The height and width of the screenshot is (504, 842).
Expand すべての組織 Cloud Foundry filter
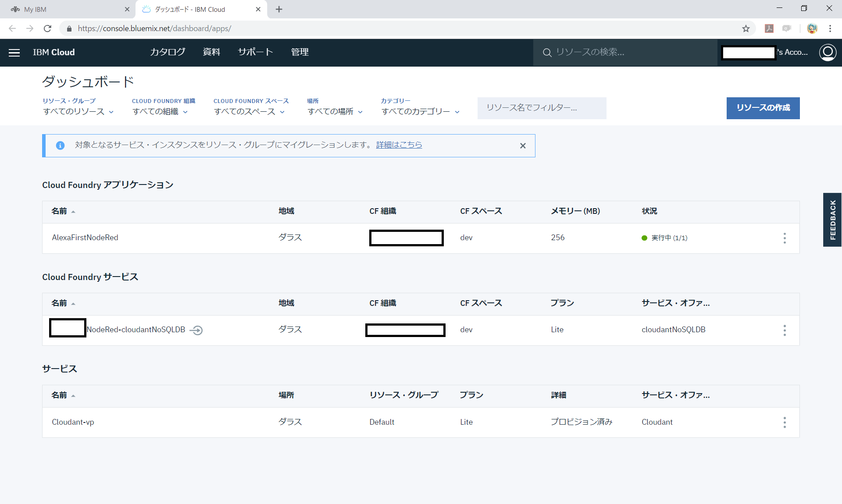[160, 111]
